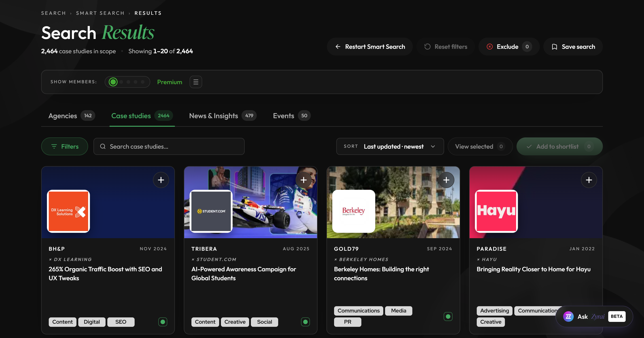Open the Filters panel
This screenshot has height=338, width=644.
tap(64, 146)
